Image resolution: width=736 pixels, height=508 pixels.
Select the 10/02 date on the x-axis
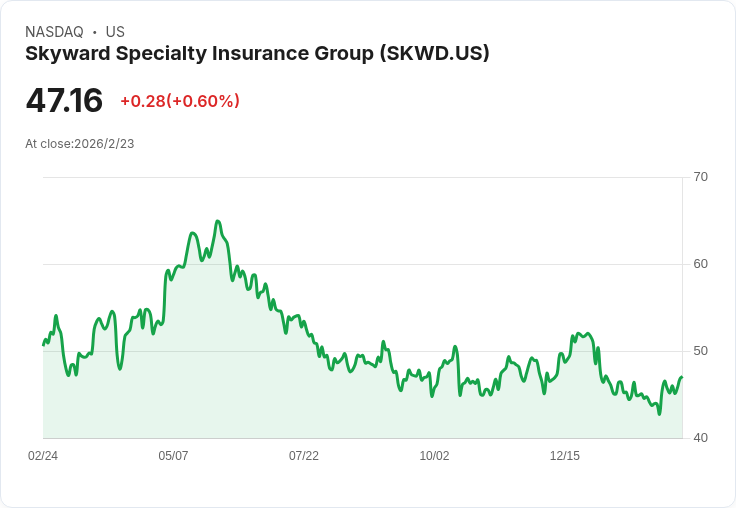(434, 456)
